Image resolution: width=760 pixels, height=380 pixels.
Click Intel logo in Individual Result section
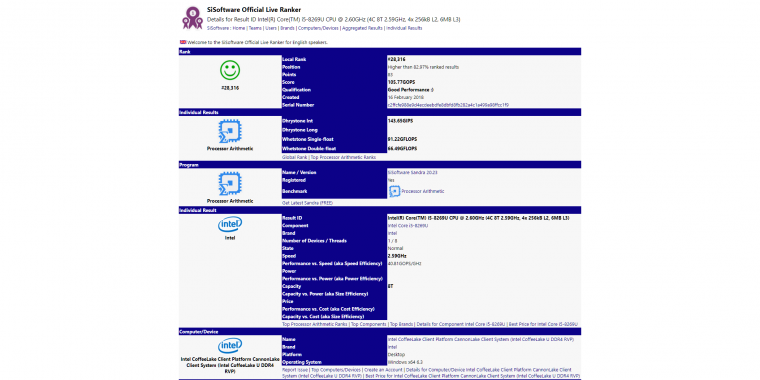230,224
